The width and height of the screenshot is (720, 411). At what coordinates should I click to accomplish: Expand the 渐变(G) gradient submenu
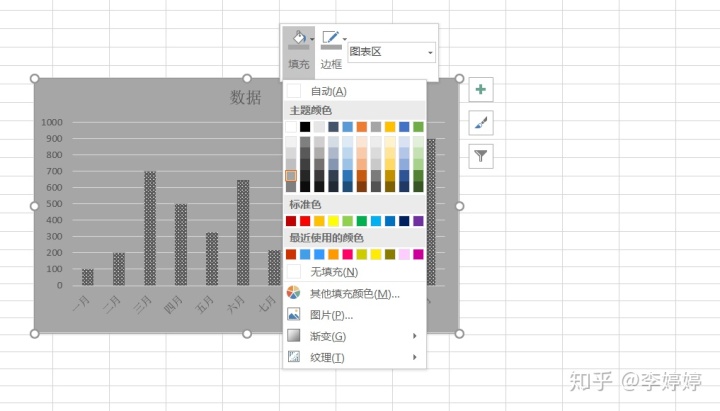(x=354, y=336)
